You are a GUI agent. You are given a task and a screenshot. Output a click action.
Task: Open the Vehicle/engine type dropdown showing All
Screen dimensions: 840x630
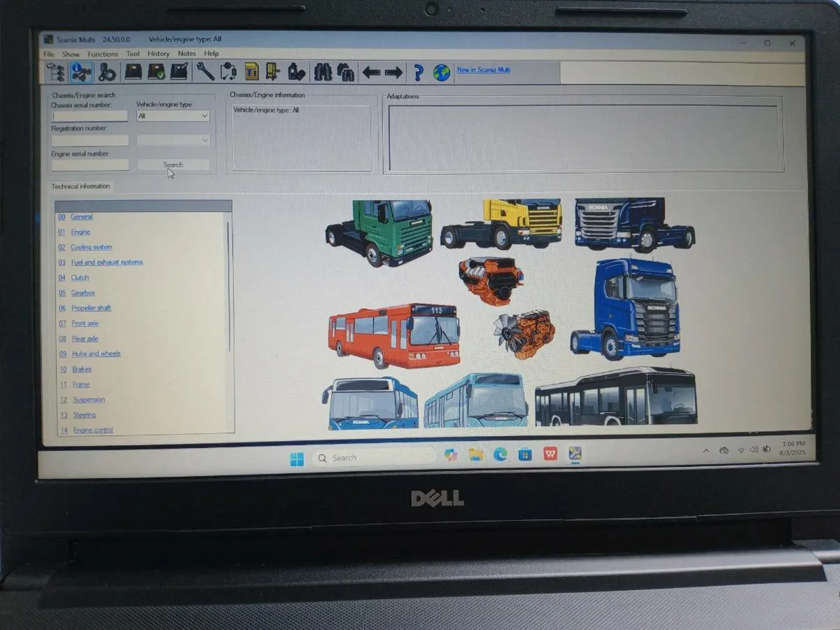point(172,115)
